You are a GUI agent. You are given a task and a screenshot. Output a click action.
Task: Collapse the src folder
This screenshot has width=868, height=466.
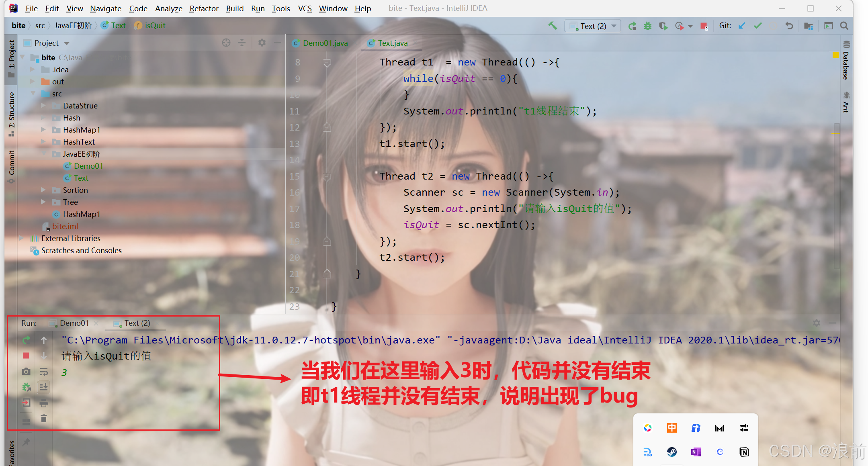coord(34,93)
